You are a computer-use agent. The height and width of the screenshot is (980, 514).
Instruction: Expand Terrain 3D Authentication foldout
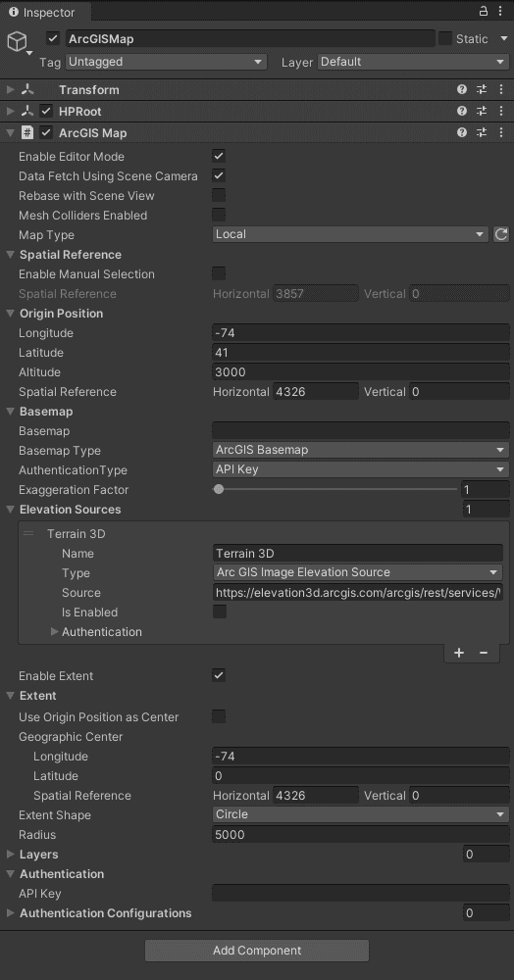(54, 632)
